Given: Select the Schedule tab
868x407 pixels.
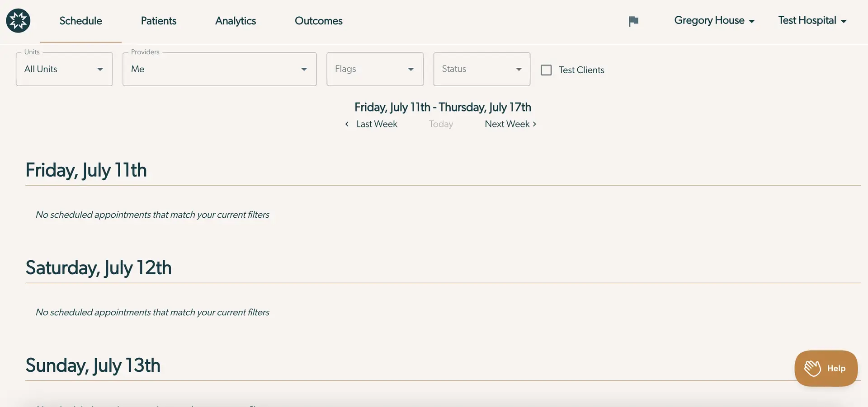Looking at the screenshot, I should 80,21.
